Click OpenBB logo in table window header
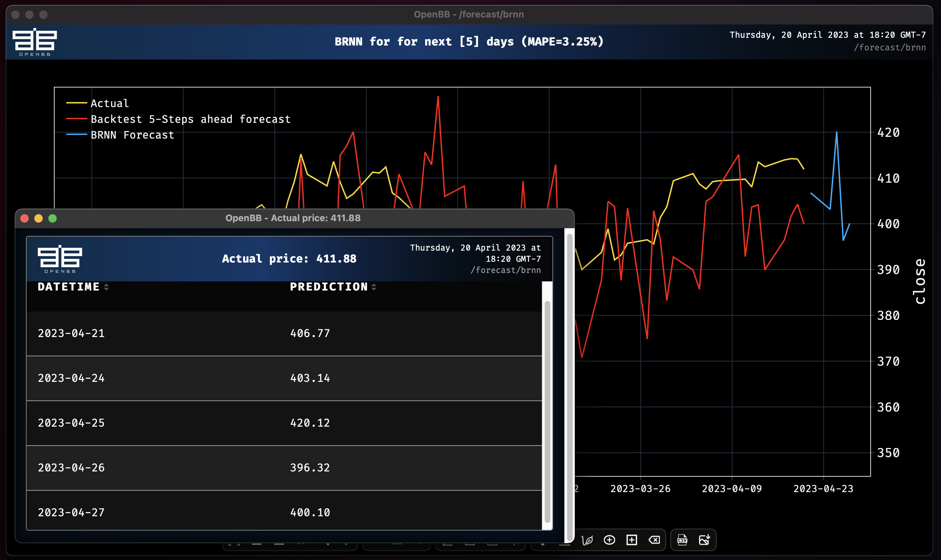The width and height of the screenshot is (941, 560). click(x=60, y=259)
